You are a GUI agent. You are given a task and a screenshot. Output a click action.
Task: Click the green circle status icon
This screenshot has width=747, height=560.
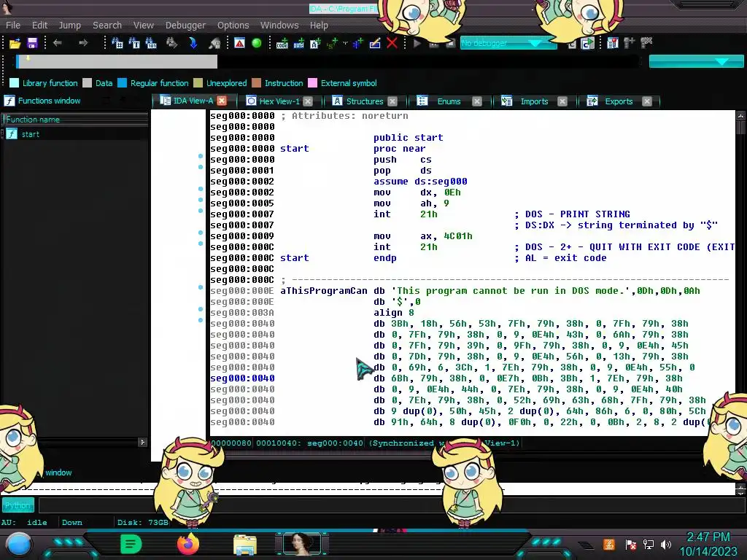pyautogui.click(x=256, y=43)
